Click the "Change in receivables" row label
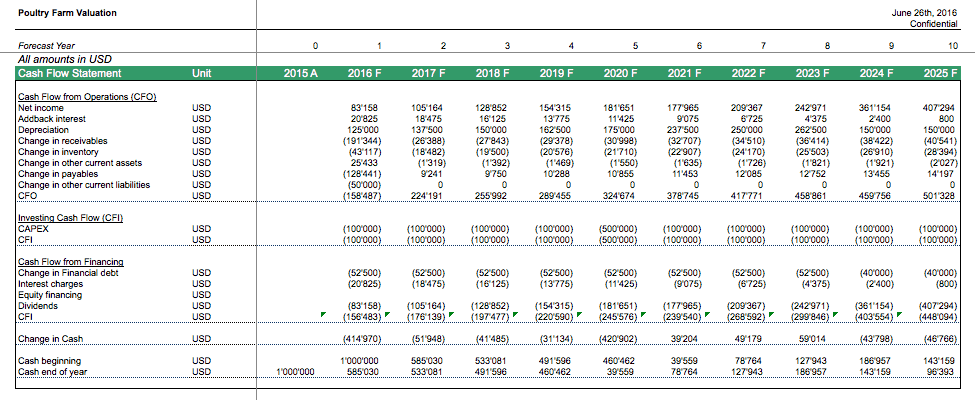Viewport: 975px width, 400px height. point(62,141)
